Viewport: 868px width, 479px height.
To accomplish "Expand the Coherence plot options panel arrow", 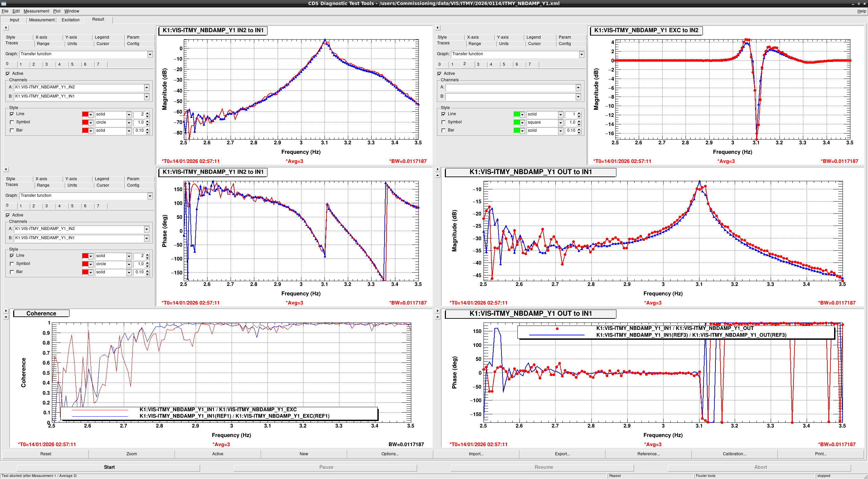I will click(x=6, y=311).
